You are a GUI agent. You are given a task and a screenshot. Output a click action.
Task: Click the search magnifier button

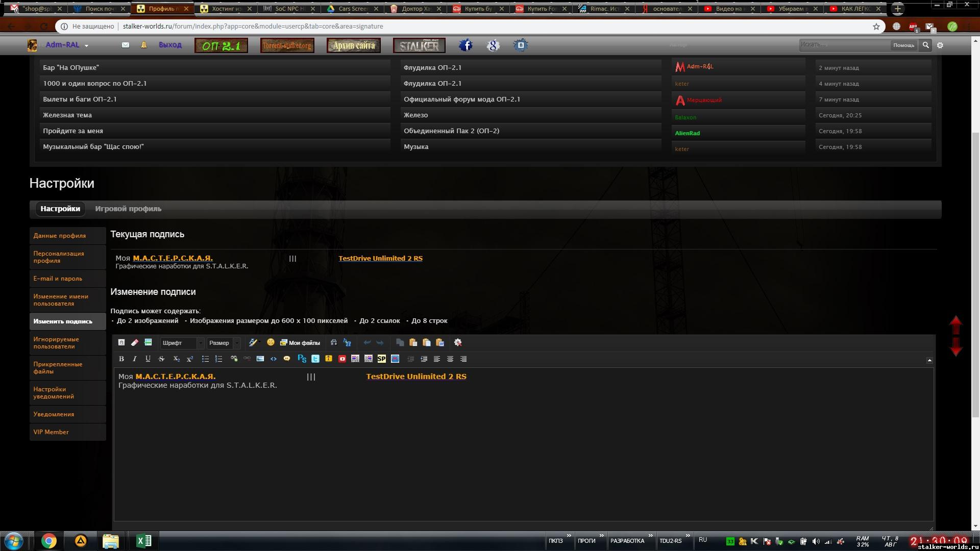coord(925,45)
